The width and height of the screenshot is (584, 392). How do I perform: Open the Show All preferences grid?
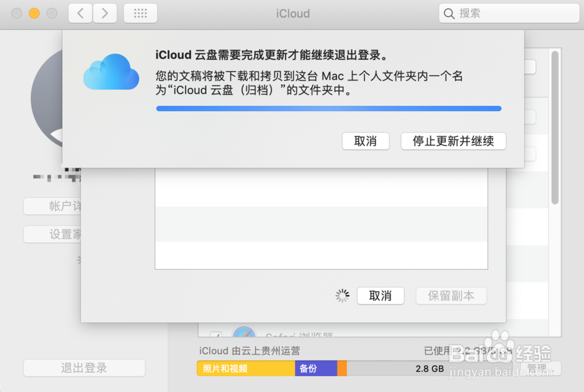tap(140, 13)
